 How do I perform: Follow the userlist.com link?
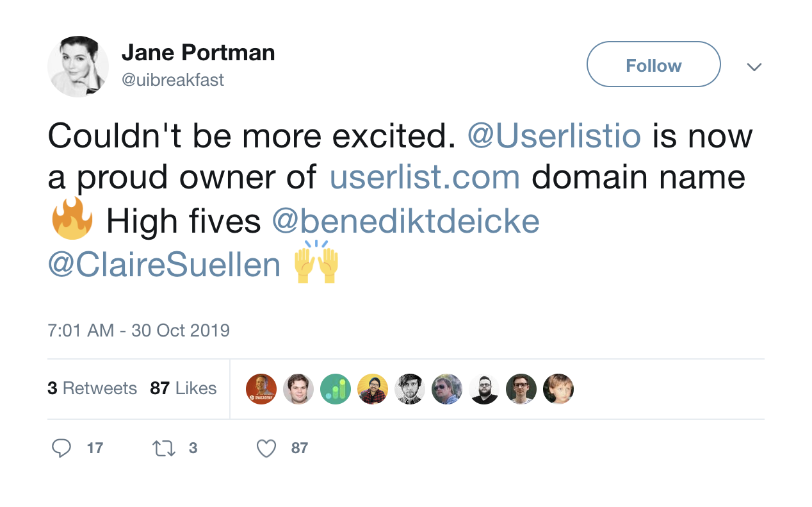pos(425,178)
